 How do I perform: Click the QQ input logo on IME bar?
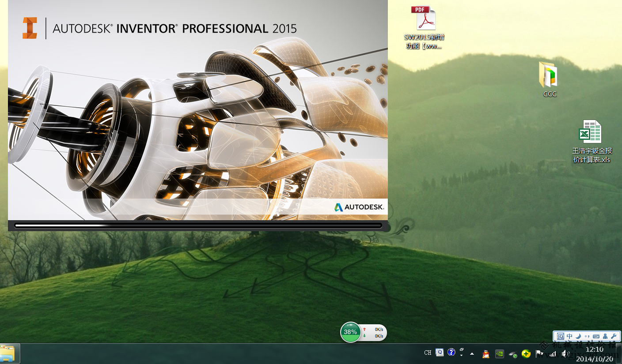561,336
